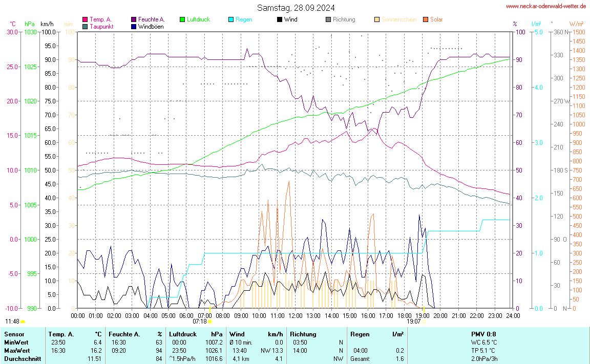The width and height of the screenshot is (590, 364).
Task: Select the purple Feuchte A. legend square
Action: pyautogui.click(x=134, y=19)
